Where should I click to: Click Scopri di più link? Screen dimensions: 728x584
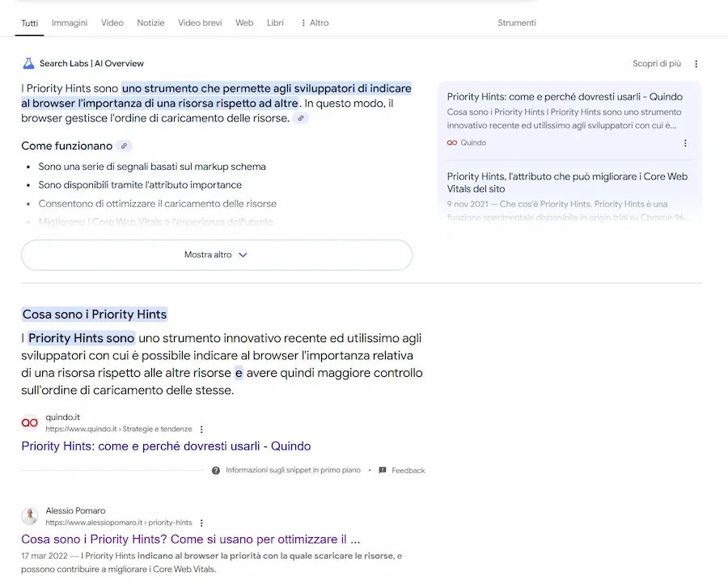[x=657, y=63]
